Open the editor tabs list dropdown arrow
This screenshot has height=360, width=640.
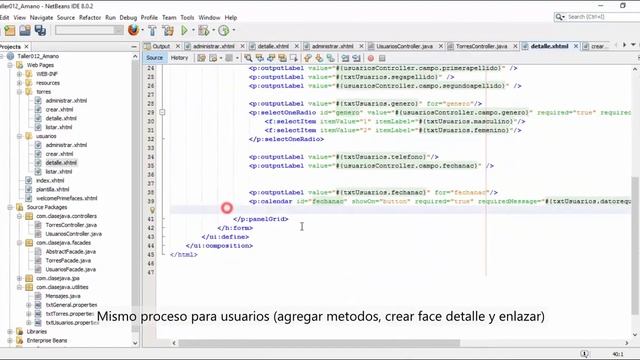pyautogui.click(x=633, y=45)
